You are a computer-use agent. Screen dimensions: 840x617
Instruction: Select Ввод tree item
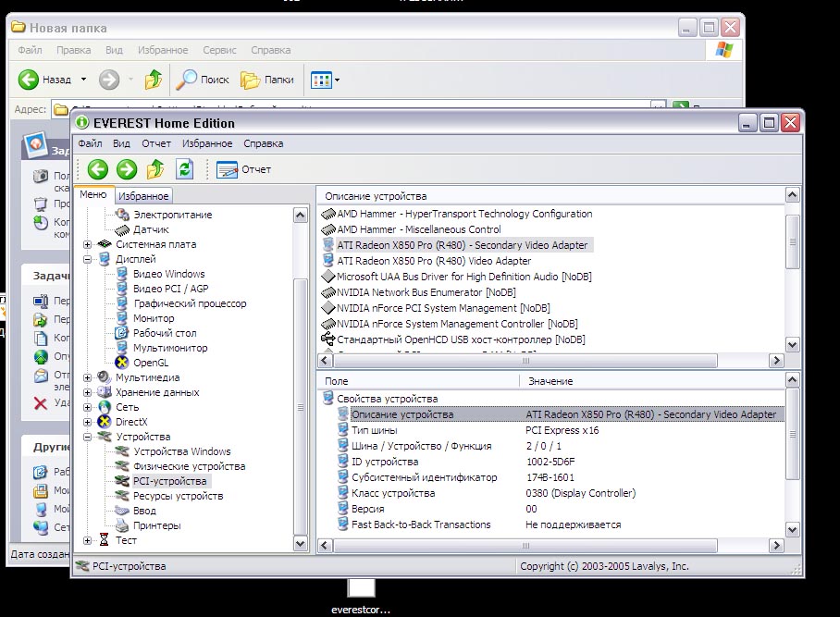(144, 511)
